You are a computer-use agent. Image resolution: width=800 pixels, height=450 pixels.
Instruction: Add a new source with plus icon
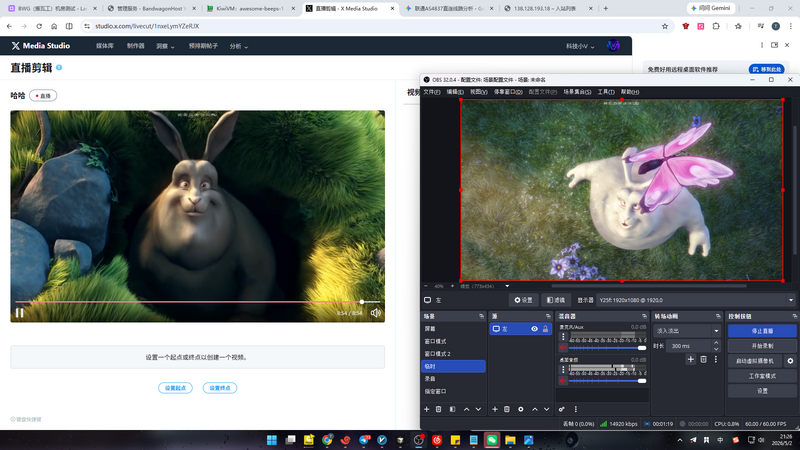coord(494,409)
